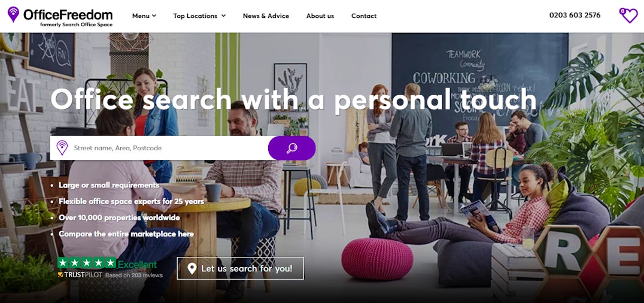The width and height of the screenshot is (644, 303).
Task: Open the News & Advice page
Action: coord(266,16)
